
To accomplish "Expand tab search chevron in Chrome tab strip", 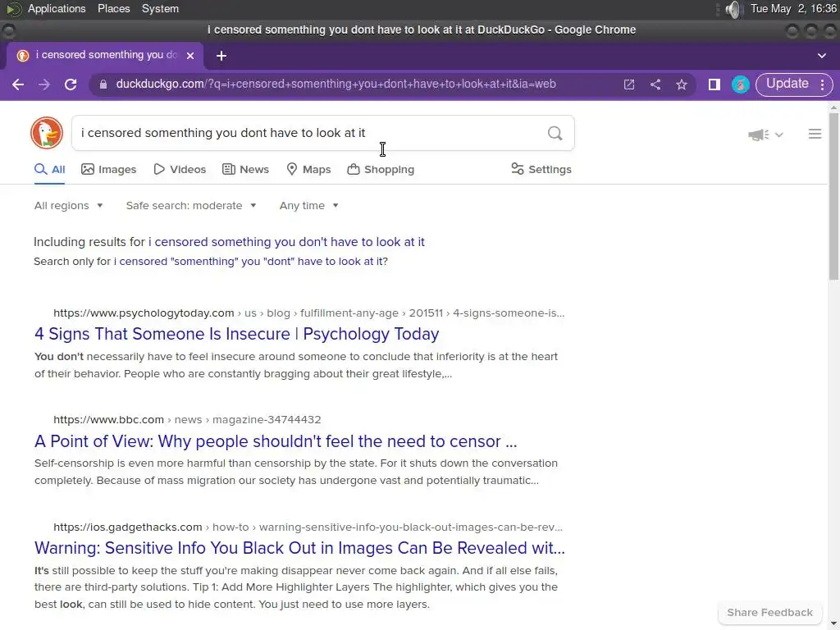I will coord(822,56).
